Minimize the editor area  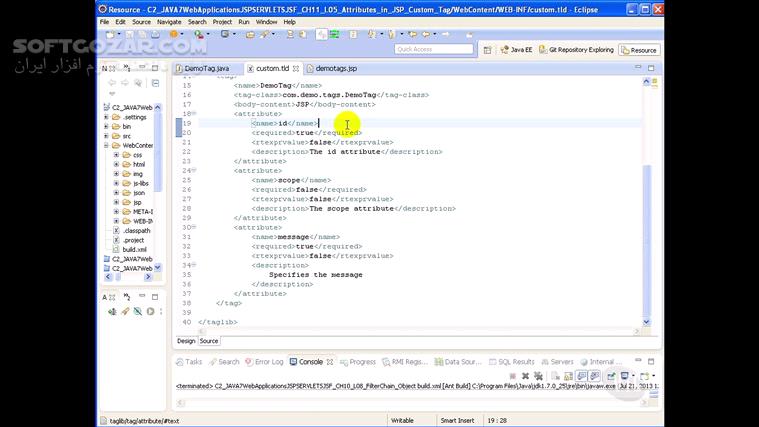click(x=638, y=67)
